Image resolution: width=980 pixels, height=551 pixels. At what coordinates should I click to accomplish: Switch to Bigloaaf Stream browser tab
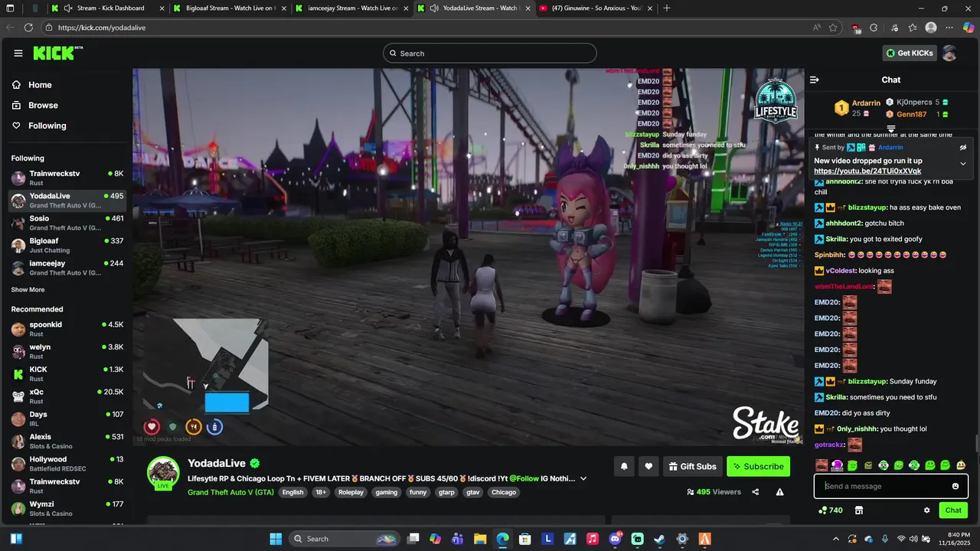point(229,8)
